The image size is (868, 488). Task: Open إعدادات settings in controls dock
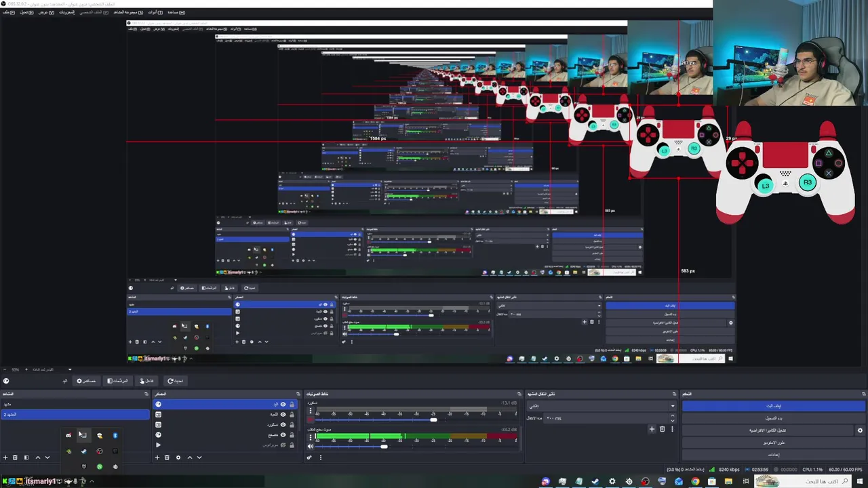pyautogui.click(x=774, y=455)
